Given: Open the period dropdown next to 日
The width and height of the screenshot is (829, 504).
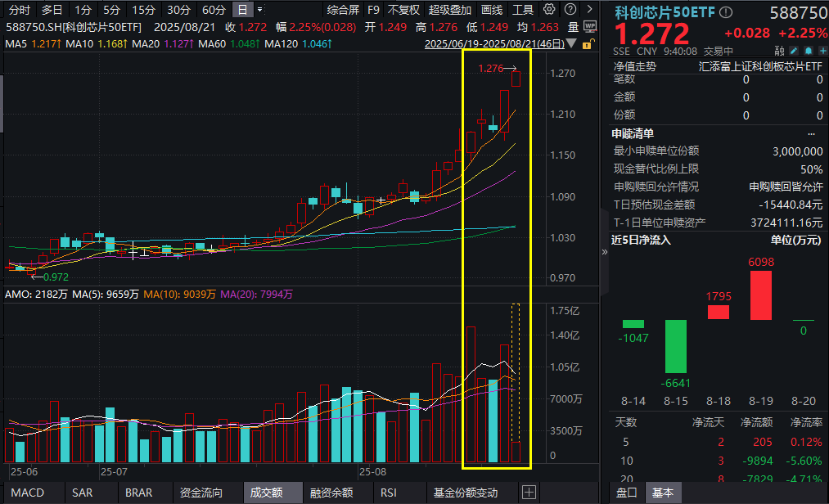Looking at the screenshot, I should click(259, 10).
